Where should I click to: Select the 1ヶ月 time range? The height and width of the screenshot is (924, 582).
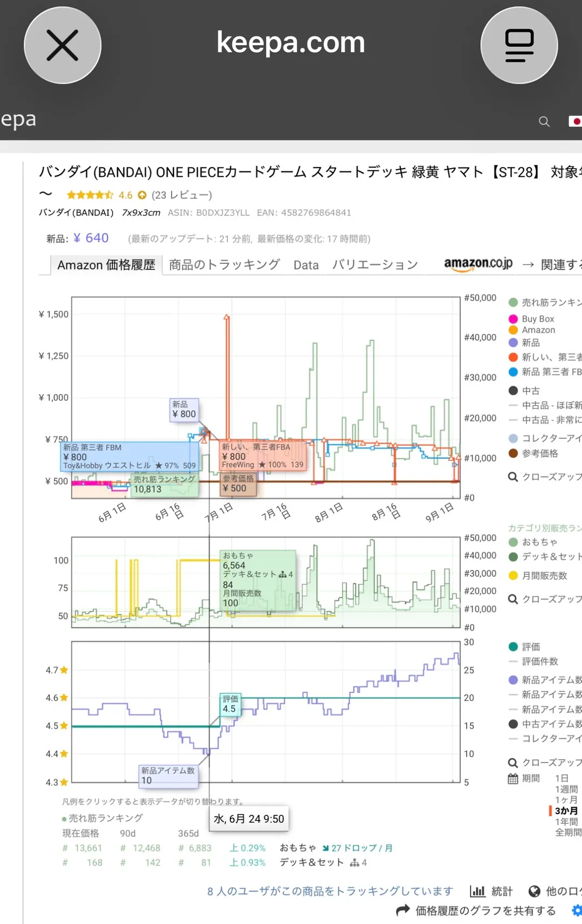pos(566,800)
